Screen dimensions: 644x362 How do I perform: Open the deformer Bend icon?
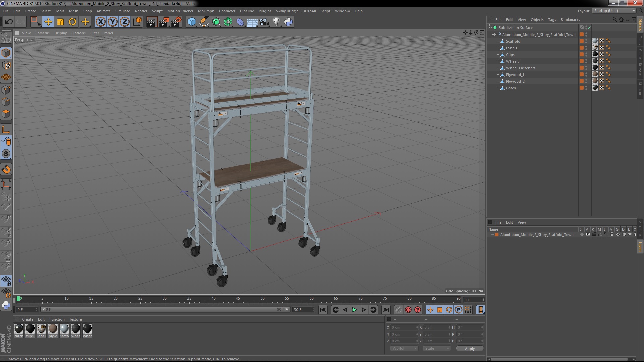point(240,22)
